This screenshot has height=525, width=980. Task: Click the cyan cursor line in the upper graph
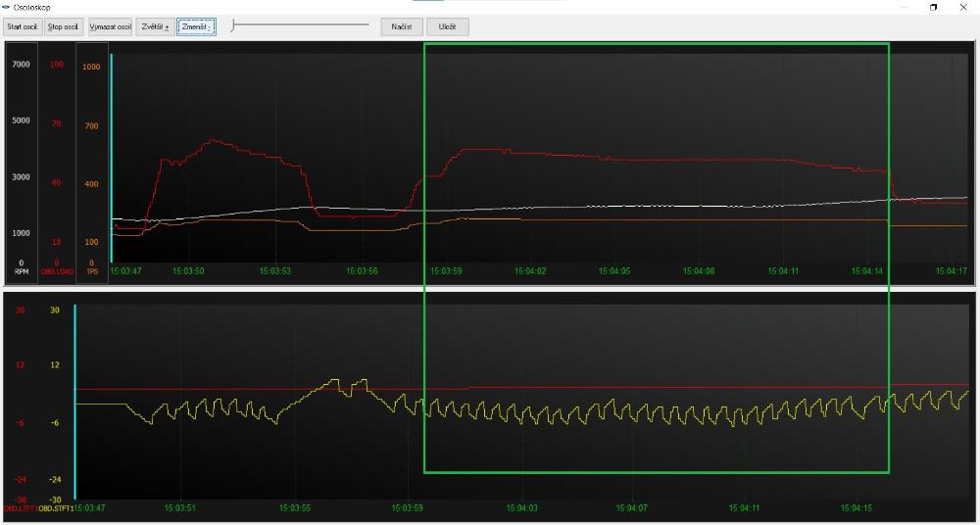112,157
